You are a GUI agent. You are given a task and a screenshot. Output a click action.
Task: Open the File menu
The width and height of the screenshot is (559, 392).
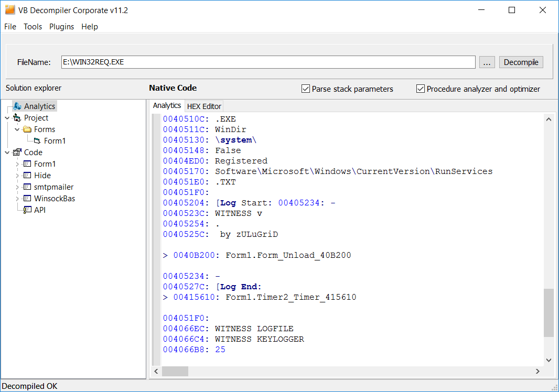click(x=10, y=27)
